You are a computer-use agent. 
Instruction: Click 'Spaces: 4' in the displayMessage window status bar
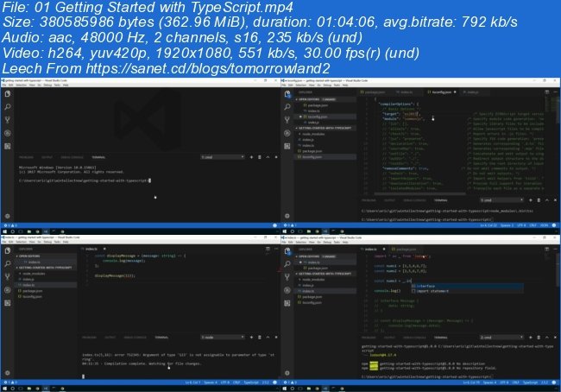[x=211, y=383]
